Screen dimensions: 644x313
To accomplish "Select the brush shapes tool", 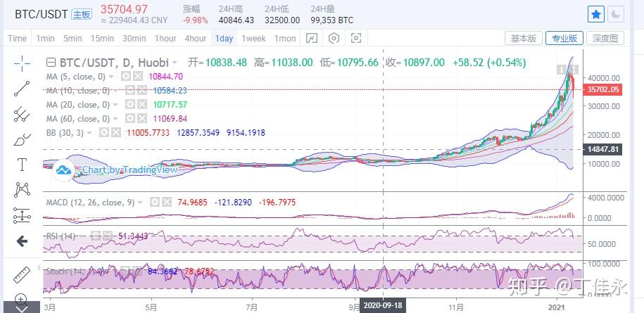I will click(22, 140).
